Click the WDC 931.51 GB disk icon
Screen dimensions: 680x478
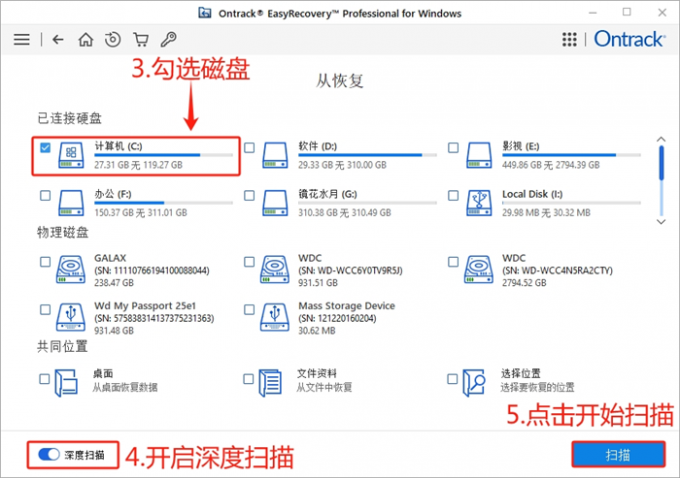(275, 269)
